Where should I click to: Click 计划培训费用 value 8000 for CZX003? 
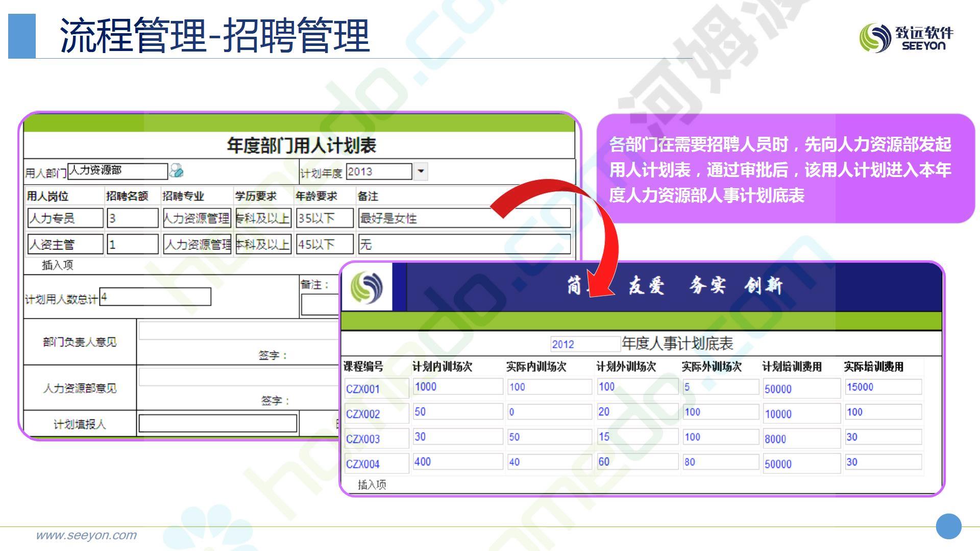(x=801, y=439)
